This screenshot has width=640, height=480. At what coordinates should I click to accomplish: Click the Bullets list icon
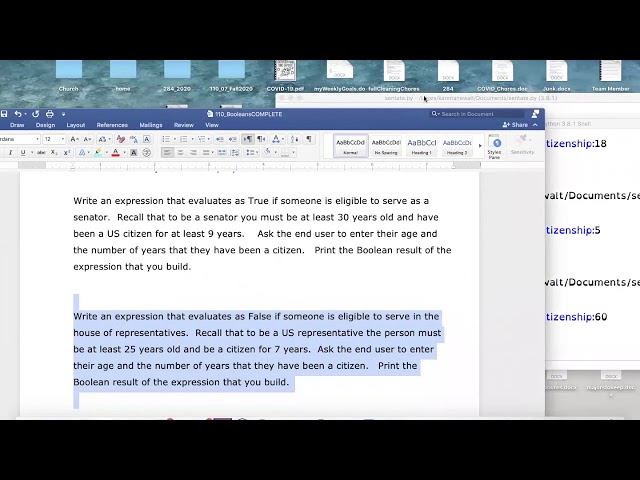[x=166, y=139]
